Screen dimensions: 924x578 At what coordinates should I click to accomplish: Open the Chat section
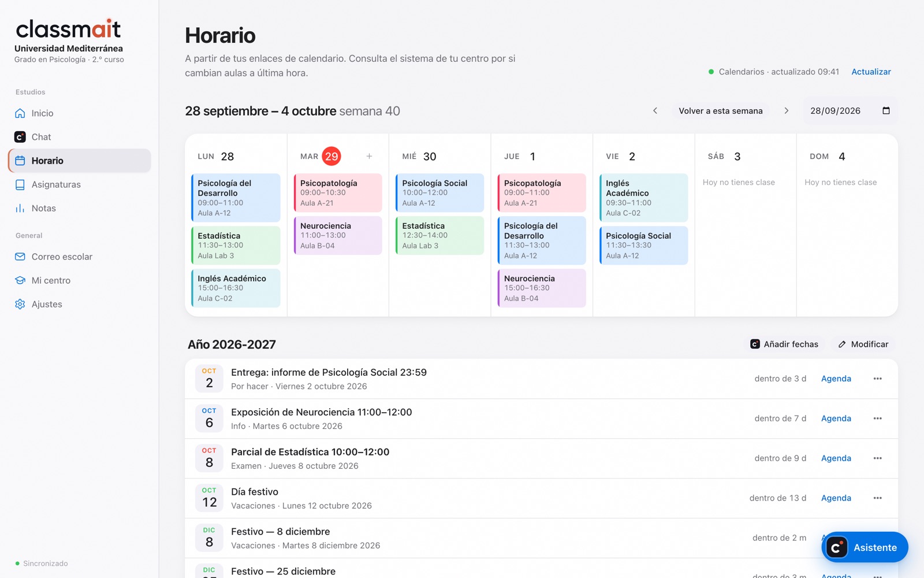[x=80, y=137]
